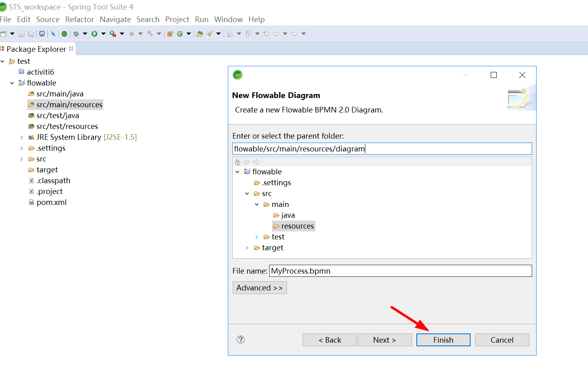Viewport: 588px width, 370px height.
Task: Click the Home icon above folder tree
Action: pos(238,162)
